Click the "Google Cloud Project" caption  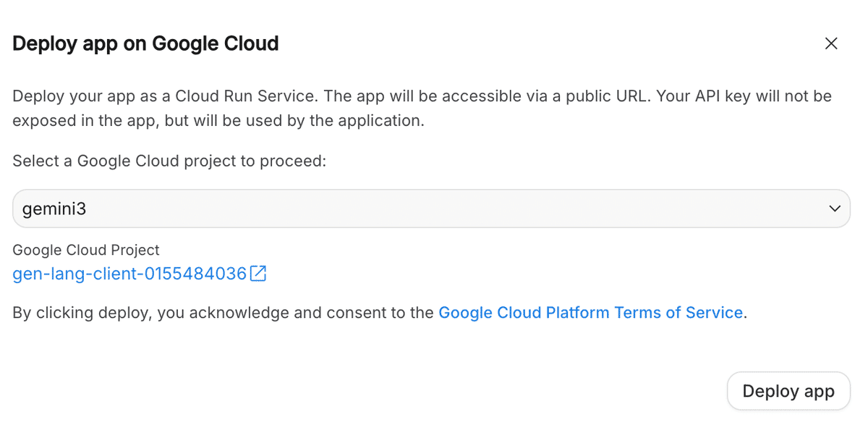[x=86, y=250]
